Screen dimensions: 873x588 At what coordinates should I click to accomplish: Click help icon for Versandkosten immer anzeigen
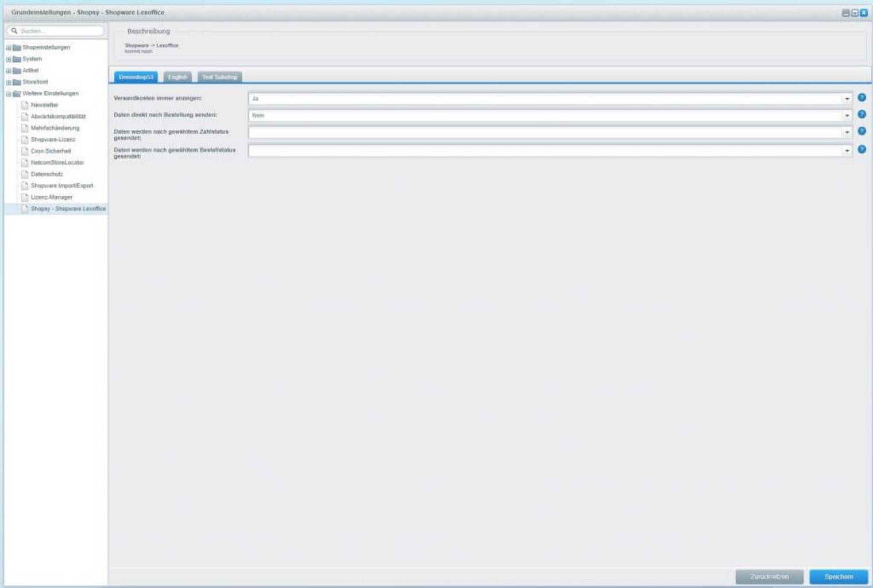coord(862,98)
